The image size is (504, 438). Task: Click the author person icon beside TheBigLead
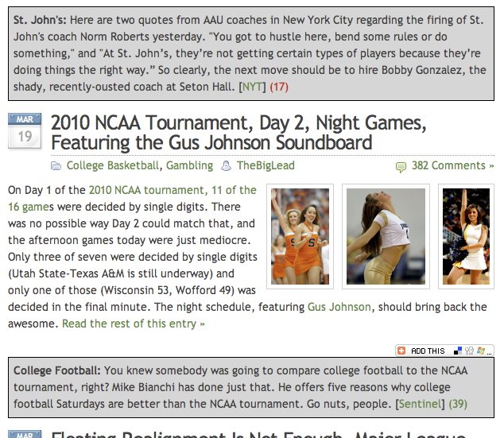[227, 166]
